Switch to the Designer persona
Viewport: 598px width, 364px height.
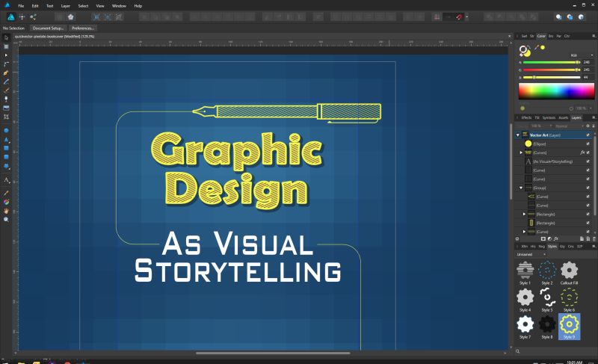click(11, 17)
